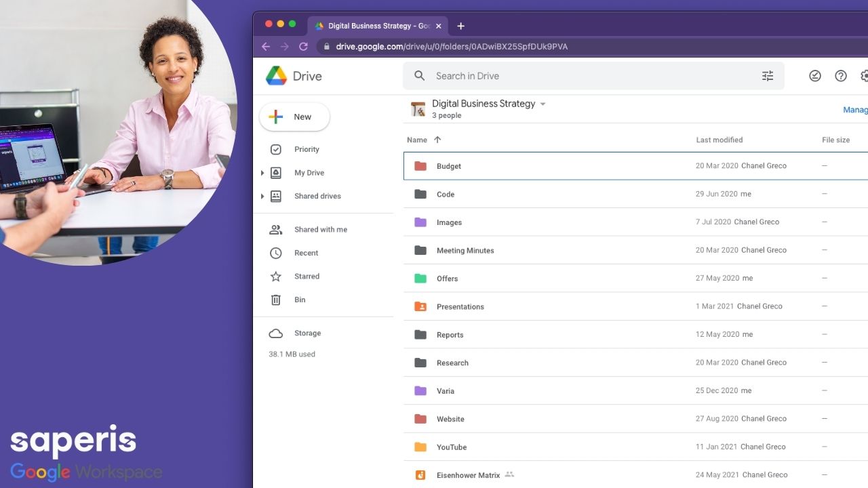Sort by File size column header
The height and width of the screenshot is (488, 868).
click(x=836, y=140)
